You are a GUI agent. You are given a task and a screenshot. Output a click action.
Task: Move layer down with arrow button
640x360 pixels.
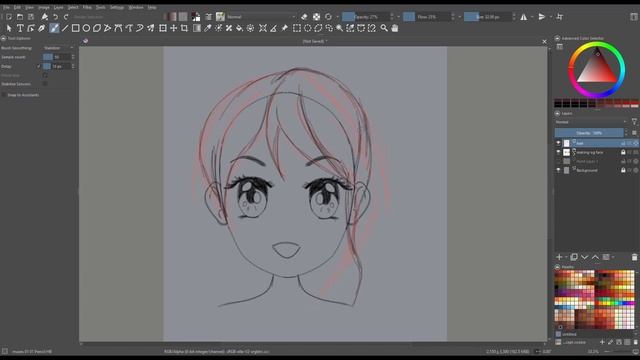pyautogui.click(x=585, y=257)
